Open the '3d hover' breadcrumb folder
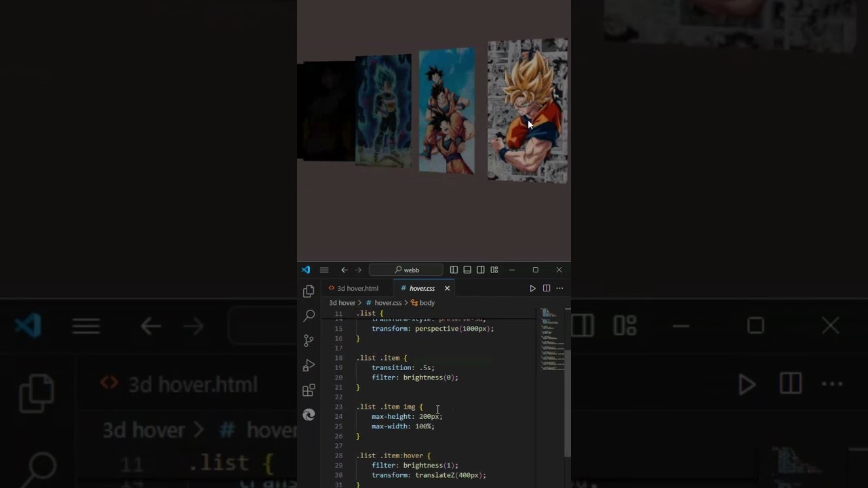Viewport: 868px width, 488px height. tap(342, 303)
